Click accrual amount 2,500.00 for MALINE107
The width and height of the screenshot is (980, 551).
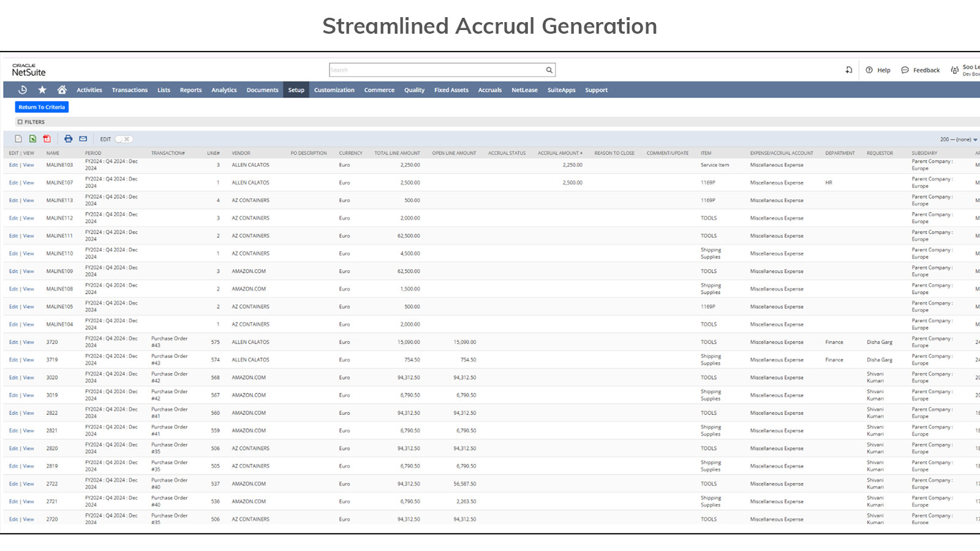pos(573,183)
